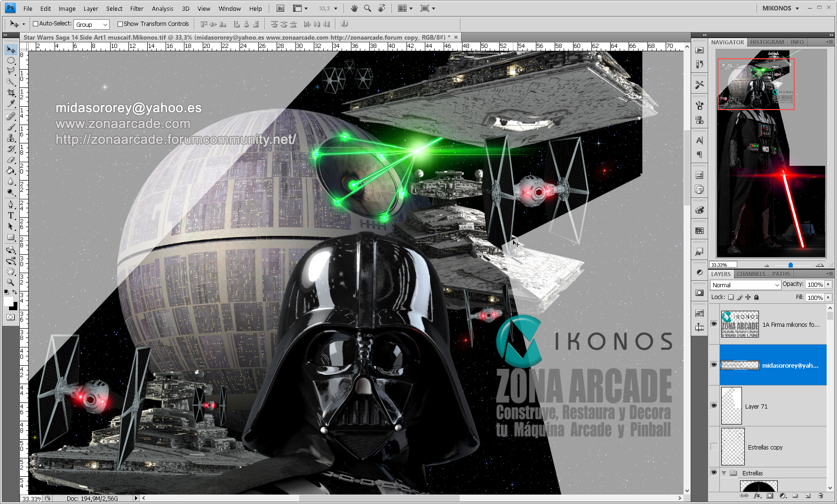The height and width of the screenshot is (504, 837).
Task: Delete layer with the trash icon
Action: click(821, 496)
